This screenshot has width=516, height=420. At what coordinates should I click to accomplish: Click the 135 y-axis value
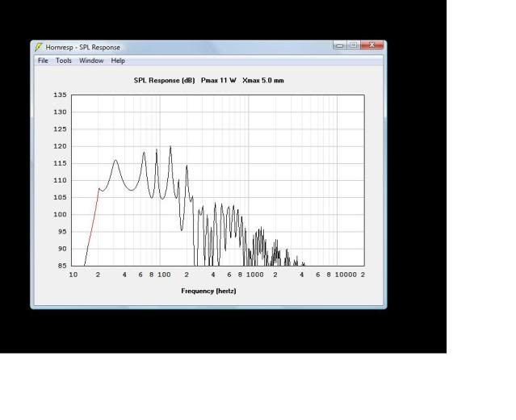click(60, 94)
